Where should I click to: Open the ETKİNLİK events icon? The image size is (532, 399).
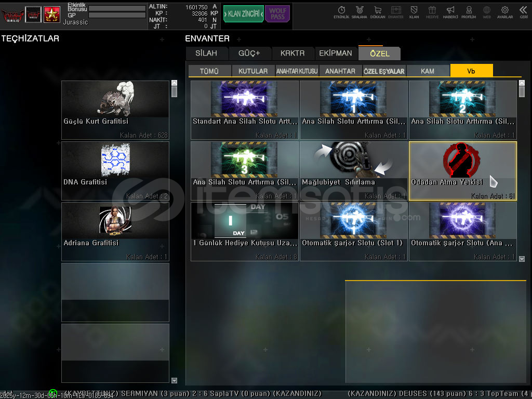point(341,12)
